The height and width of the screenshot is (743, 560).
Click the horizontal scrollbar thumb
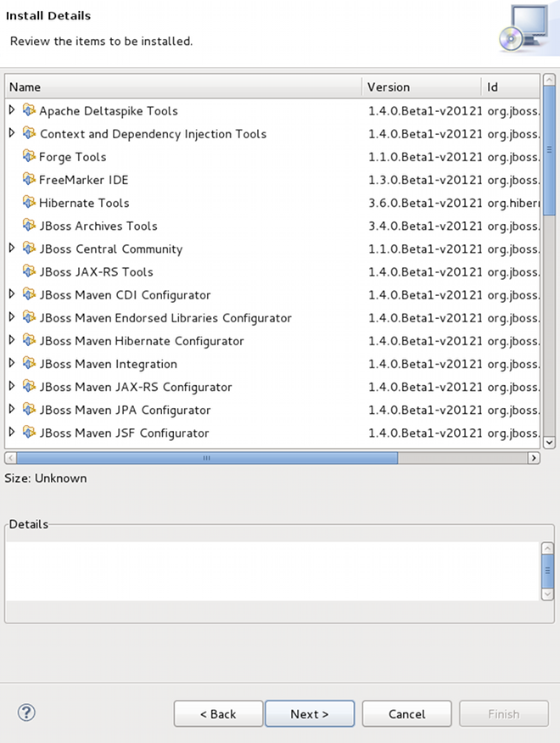pos(207,458)
